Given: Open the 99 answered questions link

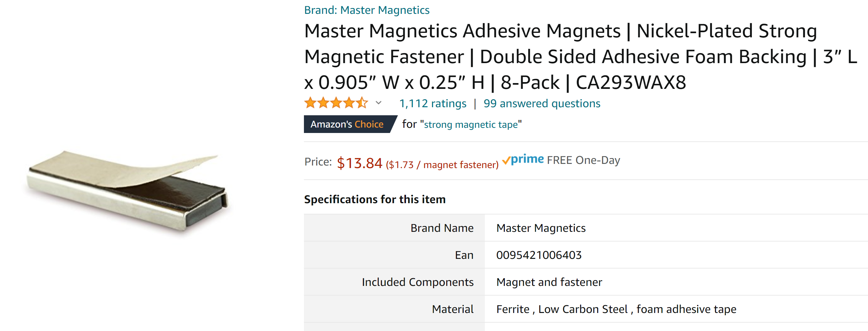Looking at the screenshot, I should pos(542,103).
